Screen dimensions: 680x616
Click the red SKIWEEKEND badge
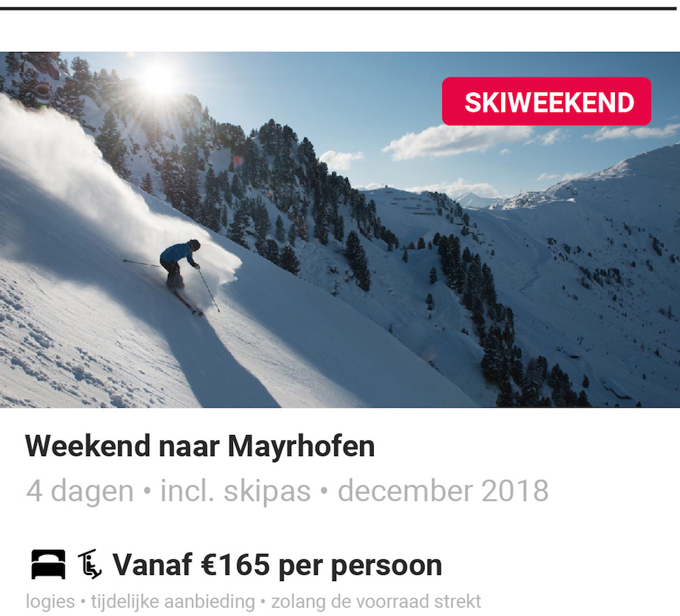pos(547,102)
